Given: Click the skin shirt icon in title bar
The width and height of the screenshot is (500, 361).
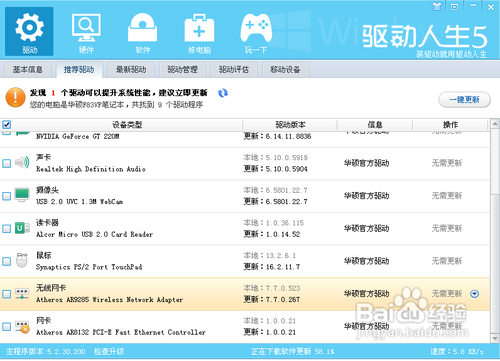Looking at the screenshot, I should pos(437,7).
